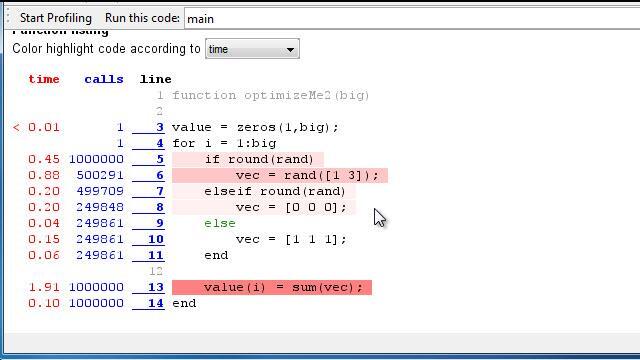Click the 'Run this code' input field
The height and width of the screenshot is (360, 640).
[412, 19]
